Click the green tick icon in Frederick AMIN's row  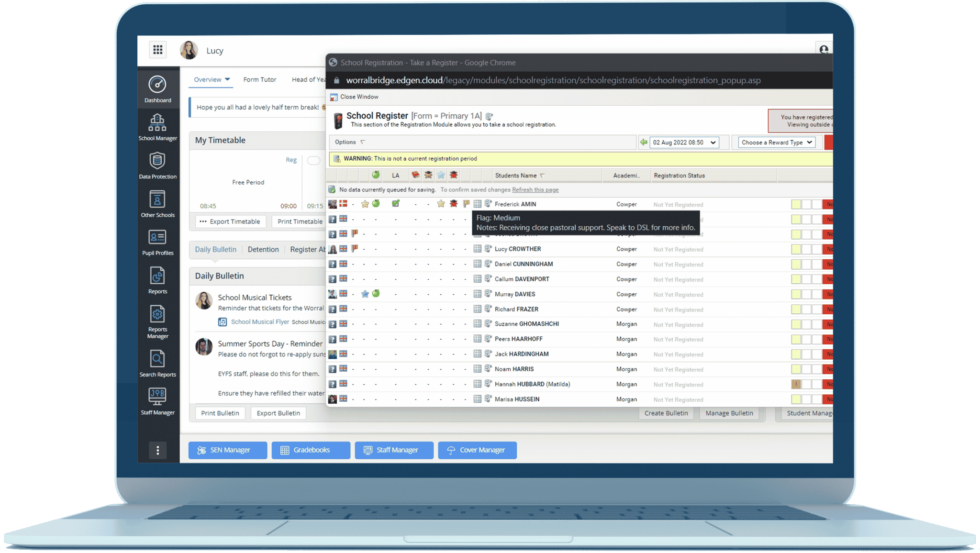click(396, 204)
